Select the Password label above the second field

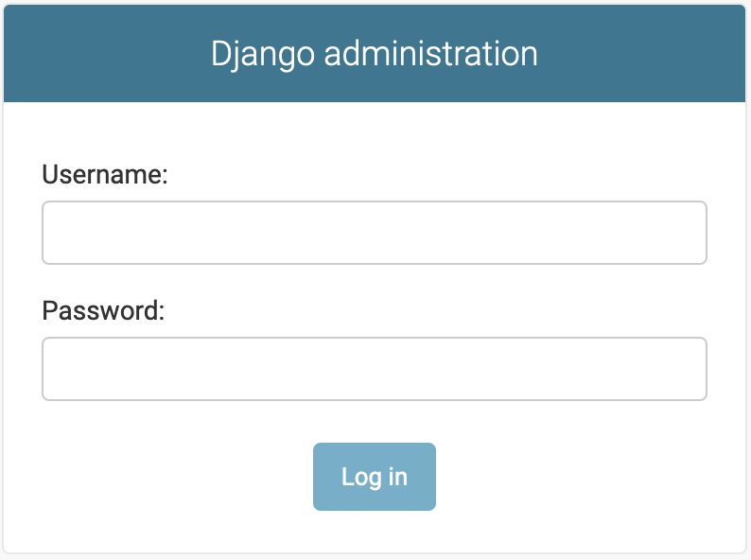pyautogui.click(x=103, y=310)
